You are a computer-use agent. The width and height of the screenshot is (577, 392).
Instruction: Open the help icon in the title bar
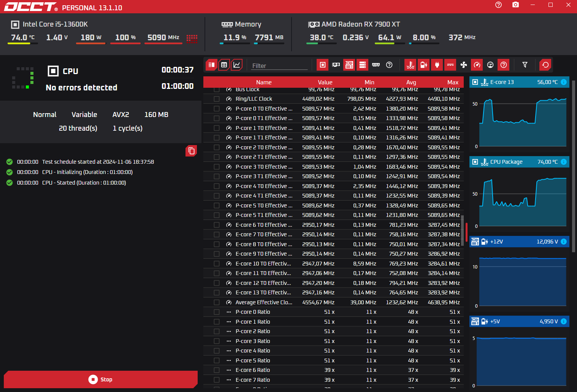(x=499, y=5)
